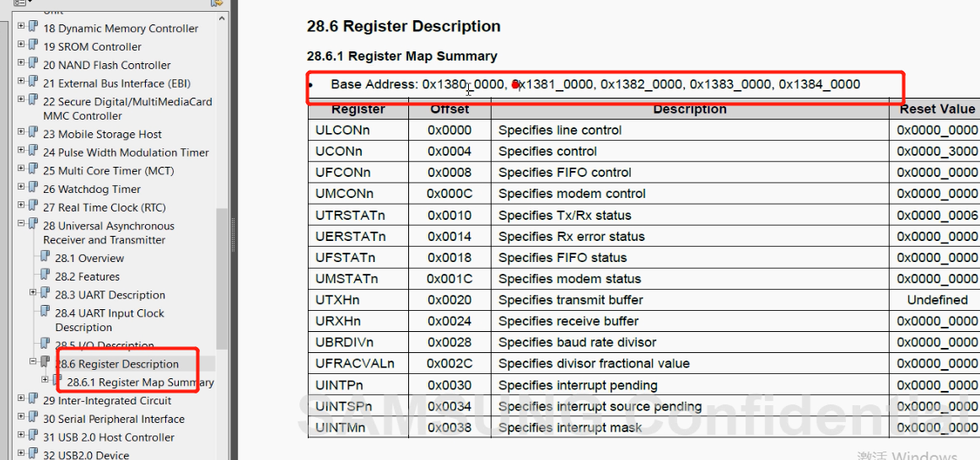Open 24 Pulse Width Modulation Timer chapter
The image size is (980, 460).
click(x=126, y=152)
